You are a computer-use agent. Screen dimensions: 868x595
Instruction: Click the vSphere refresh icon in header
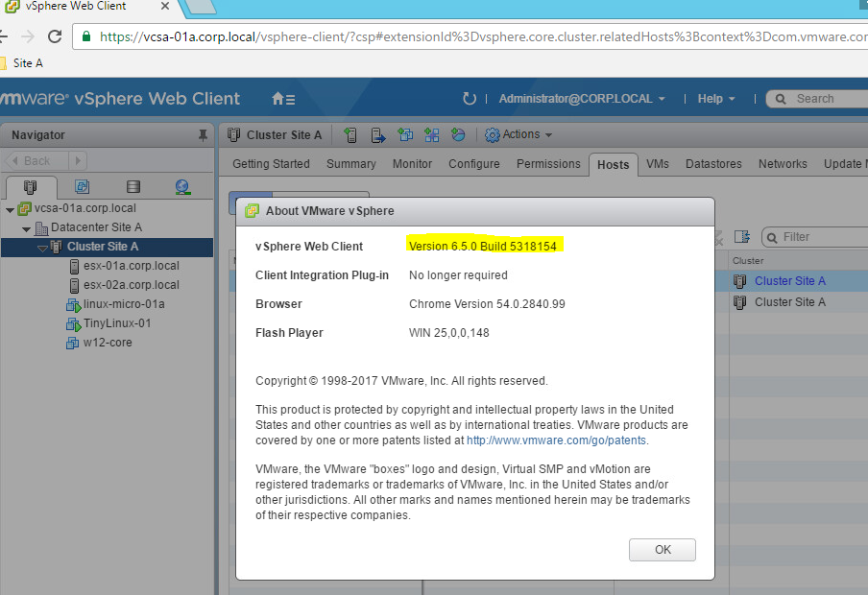469,99
